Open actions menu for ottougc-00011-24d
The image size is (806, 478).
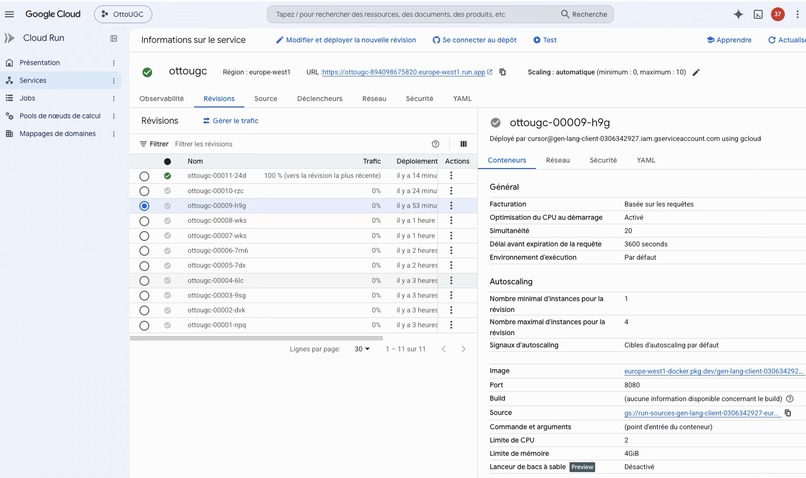tap(451, 176)
